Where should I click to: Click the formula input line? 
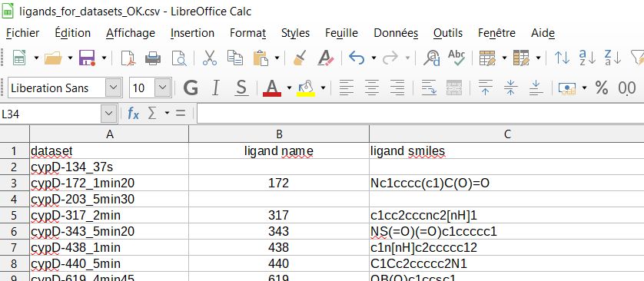point(420,114)
